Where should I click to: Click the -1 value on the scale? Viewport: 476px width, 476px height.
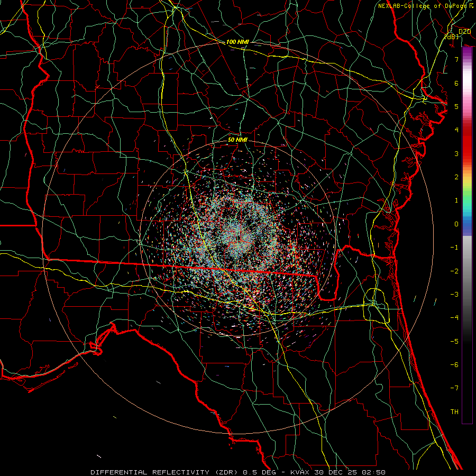click(454, 248)
